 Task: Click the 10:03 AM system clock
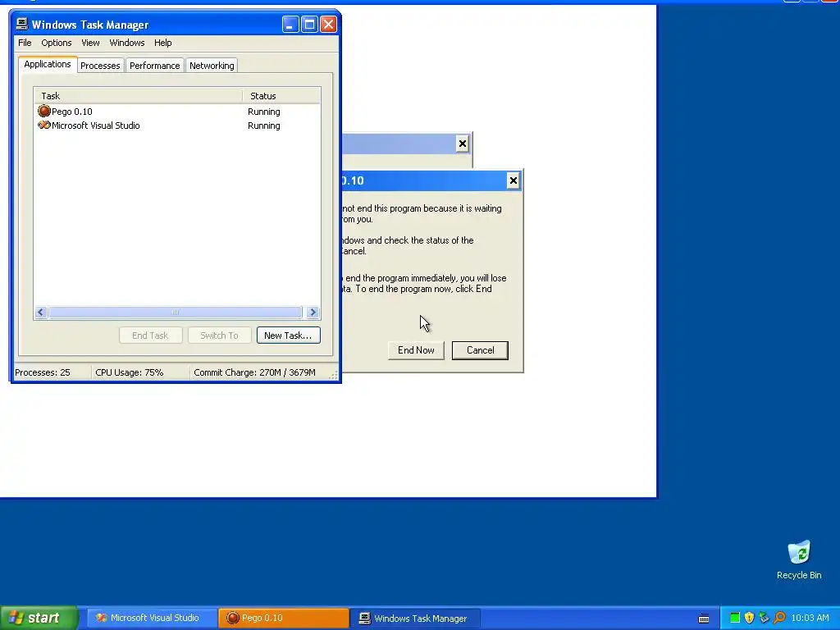[x=810, y=618]
